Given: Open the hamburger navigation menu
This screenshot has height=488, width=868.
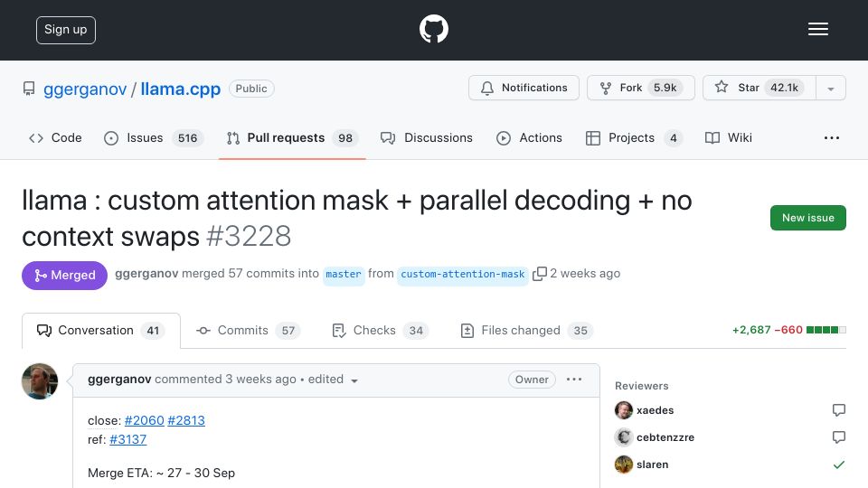Looking at the screenshot, I should 817,29.
